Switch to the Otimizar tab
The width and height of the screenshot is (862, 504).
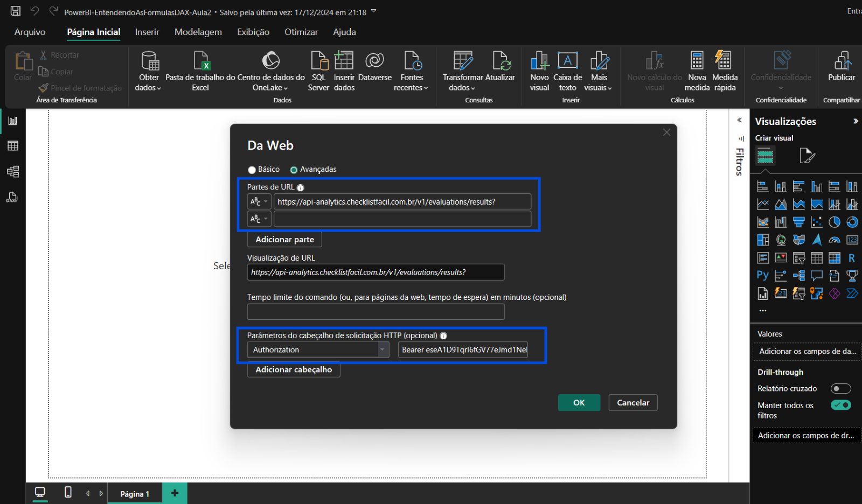[301, 32]
